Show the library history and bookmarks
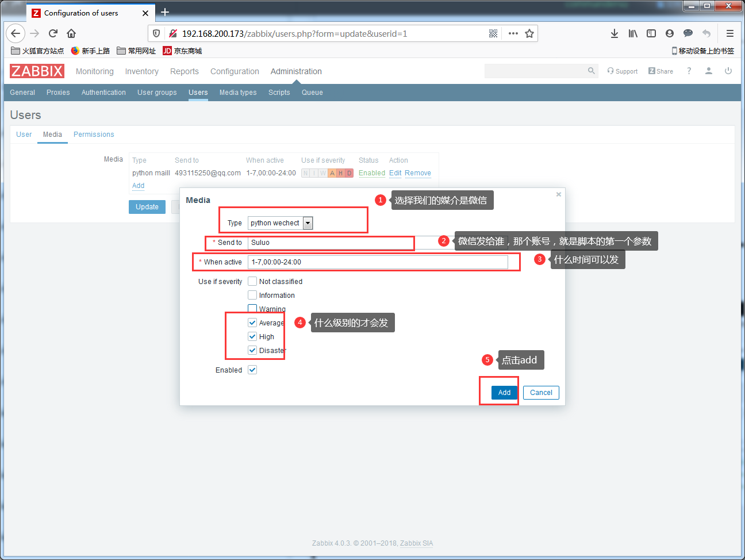This screenshot has width=745, height=560. click(x=633, y=33)
